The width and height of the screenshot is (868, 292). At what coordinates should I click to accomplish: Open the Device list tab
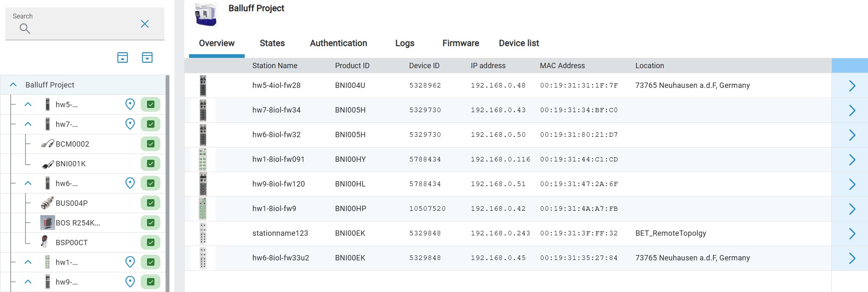tap(518, 43)
